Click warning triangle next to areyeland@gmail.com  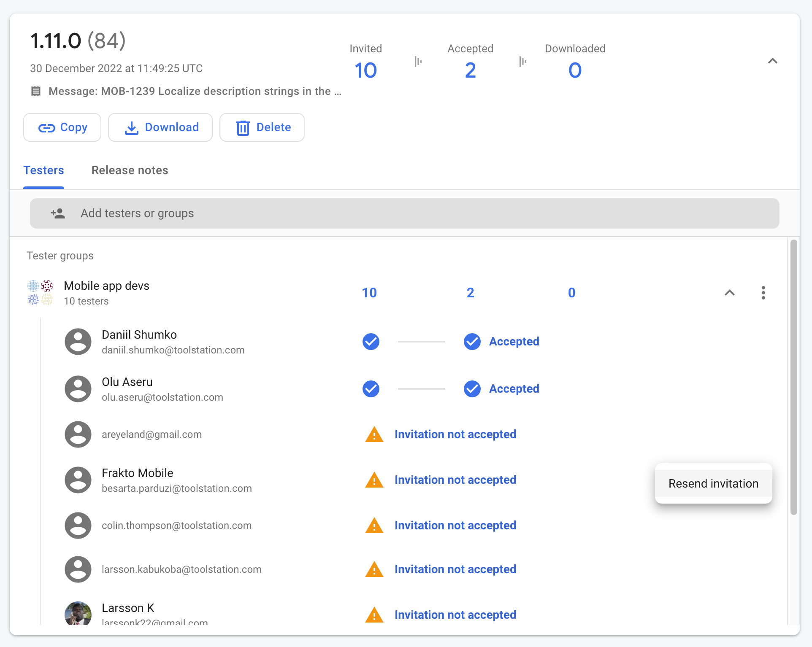click(x=374, y=434)
